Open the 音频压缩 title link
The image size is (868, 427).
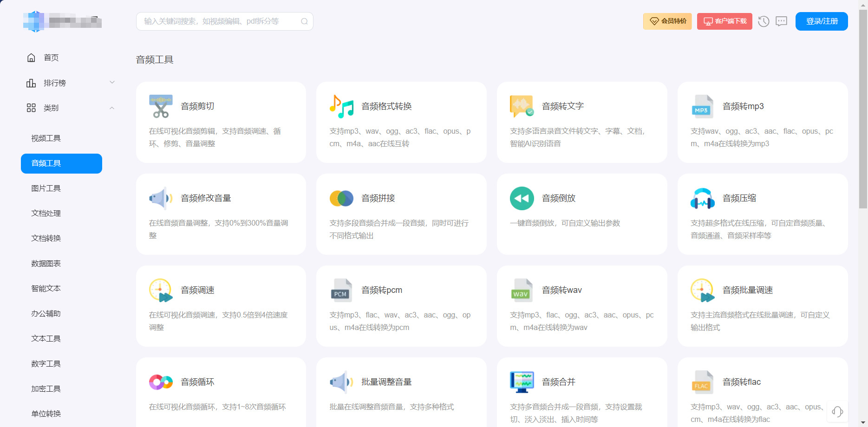click(x=739, y=198)
